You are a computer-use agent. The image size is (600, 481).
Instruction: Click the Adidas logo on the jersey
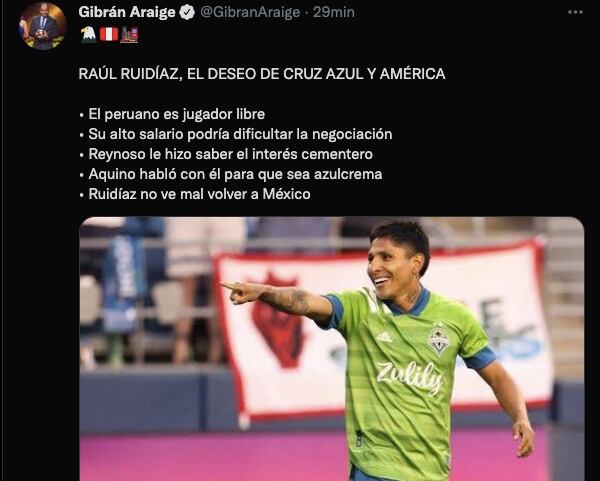(384, 337)
